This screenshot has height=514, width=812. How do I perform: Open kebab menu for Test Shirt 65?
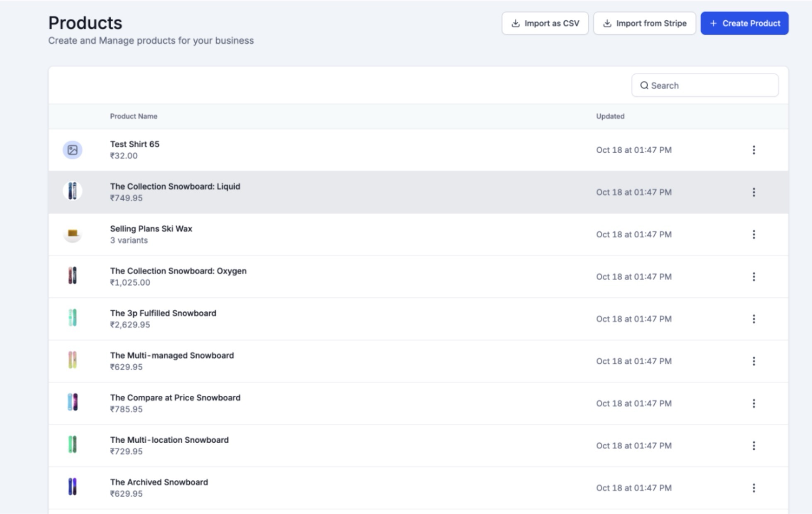(753, 150)
